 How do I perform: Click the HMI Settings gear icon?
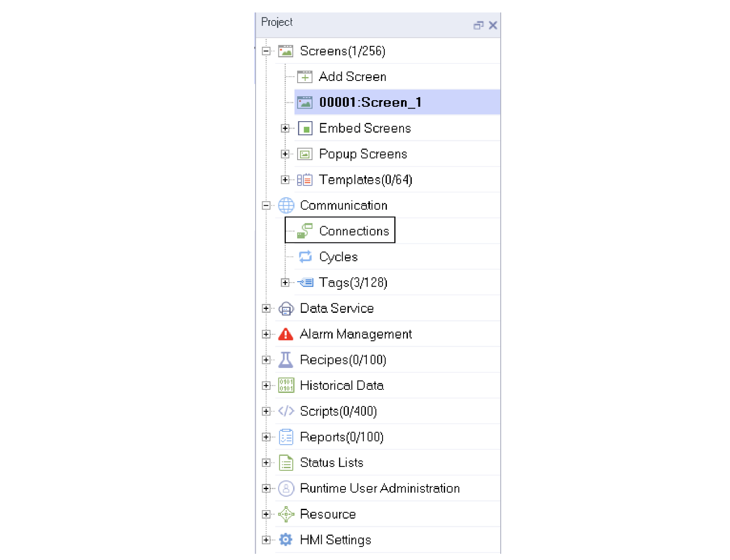click(x=286, y=539)
